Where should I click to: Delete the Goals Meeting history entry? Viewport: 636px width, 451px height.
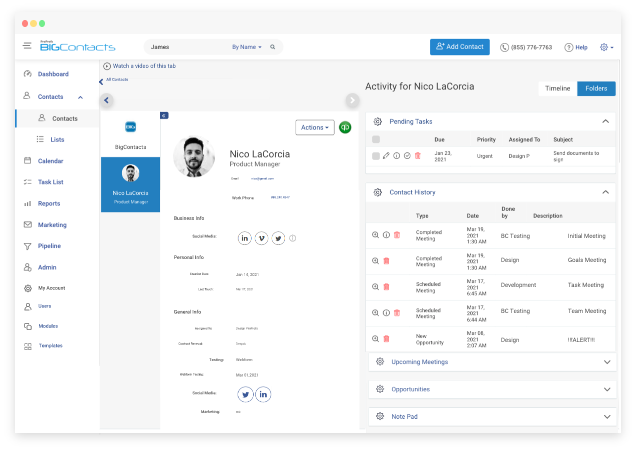[x=387, y=261]
